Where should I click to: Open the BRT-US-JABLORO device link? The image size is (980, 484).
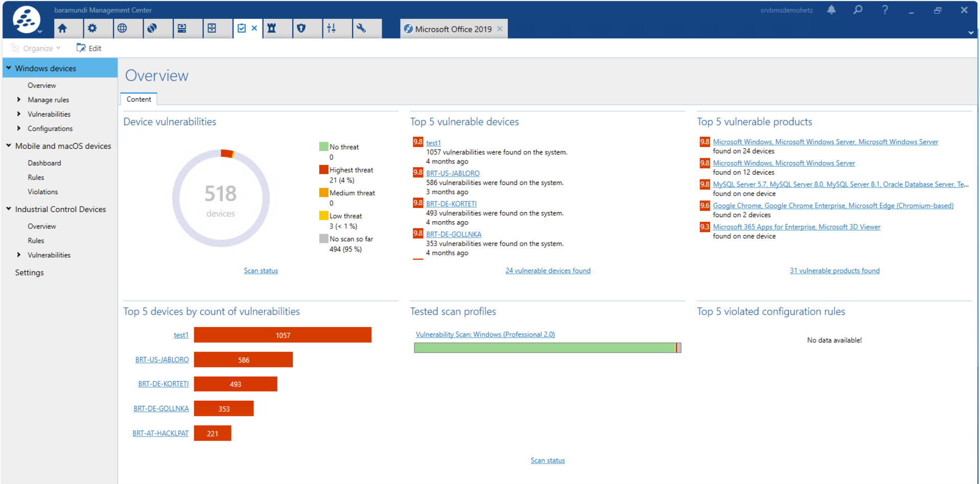453,173
